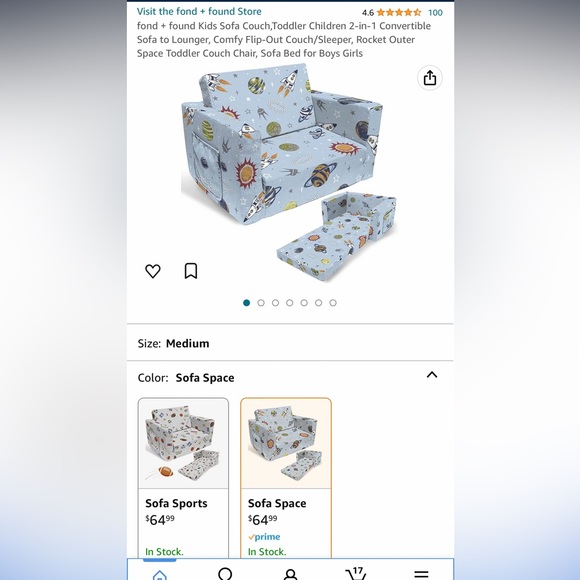Viewport: 580px width, 580px height.
Task: Open the Size Medium selector
Action: [x=290, y=343]
